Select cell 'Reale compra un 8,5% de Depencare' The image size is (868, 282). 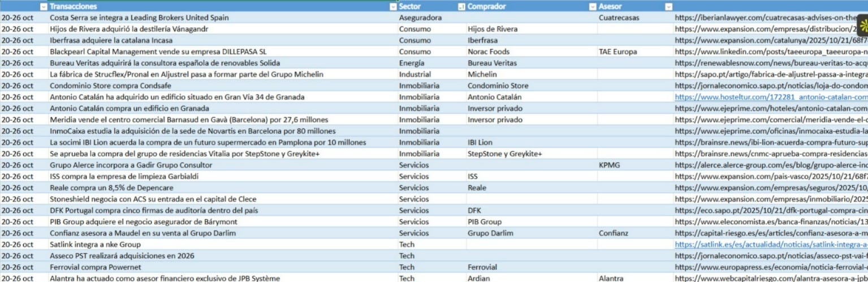pos(223,187)
